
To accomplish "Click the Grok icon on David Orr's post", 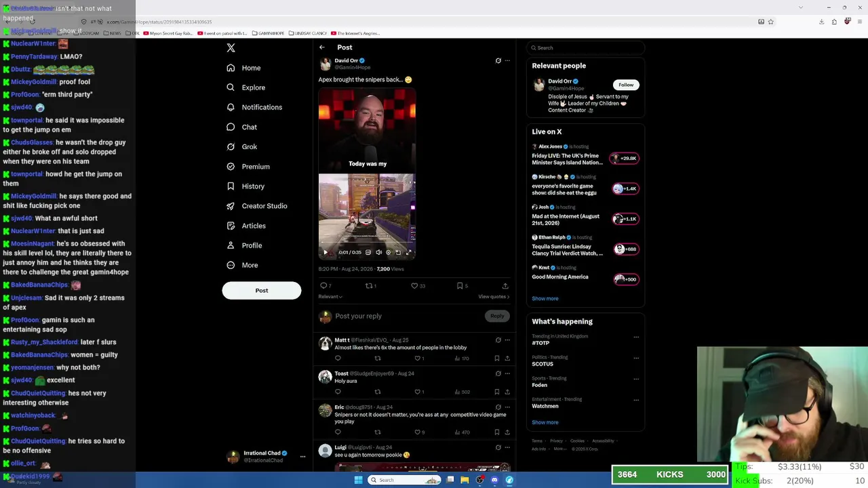I will (x=498, y=60).
